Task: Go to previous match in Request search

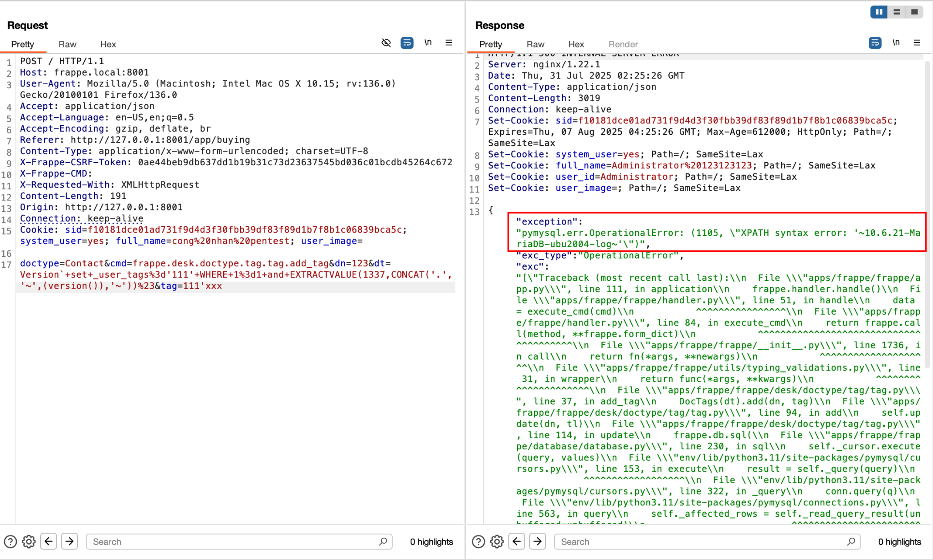Action: click(49, 541)
